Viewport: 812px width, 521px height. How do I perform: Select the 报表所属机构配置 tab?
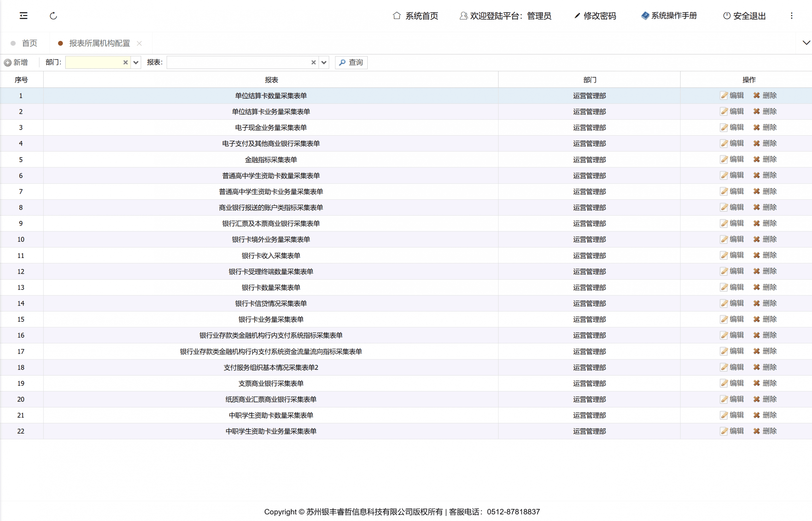[99, 43]
